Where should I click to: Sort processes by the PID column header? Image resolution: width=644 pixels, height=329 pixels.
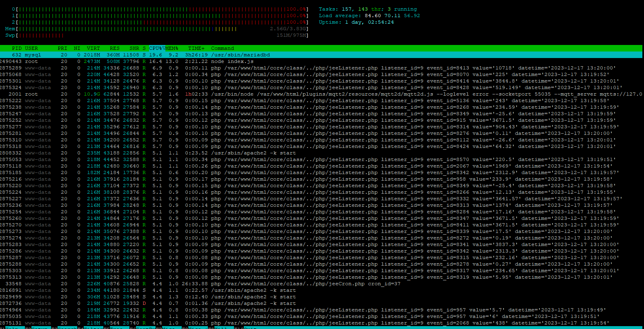[x=17, y=48]
